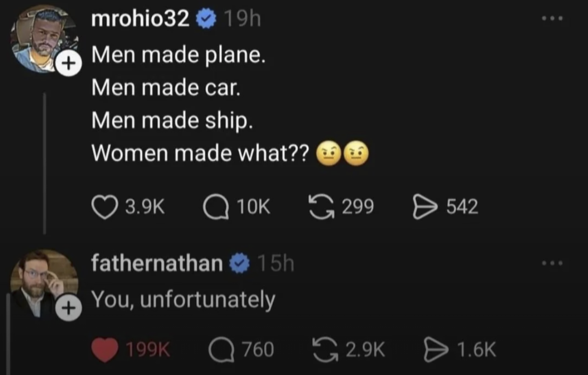Follow mrohio32 using the plus badge

pyautogui.click(x=68, y=64)
